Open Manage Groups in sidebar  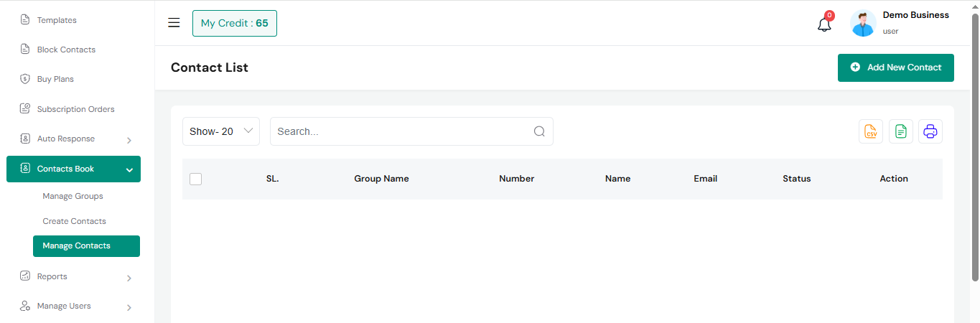73,196
